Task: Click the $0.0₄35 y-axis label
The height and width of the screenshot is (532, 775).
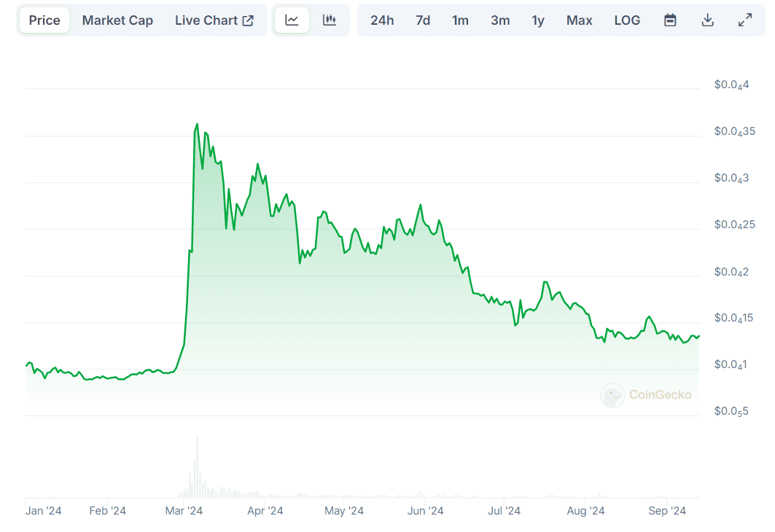Action: pyautogui.click(x=734, y=131)
